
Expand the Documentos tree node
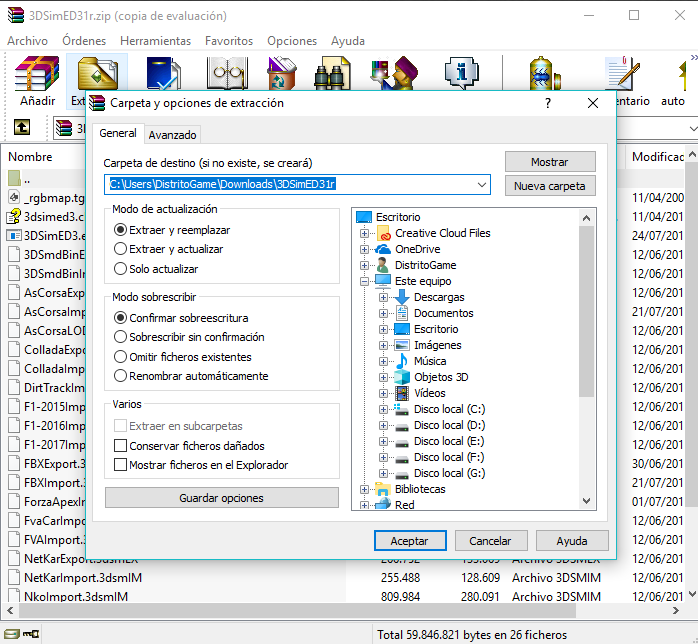coord(383,313)
